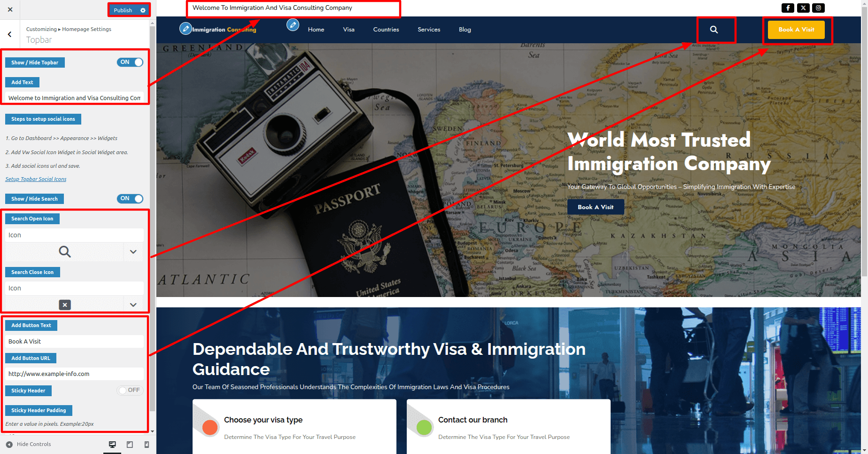This screenshot has height=454, width=868.
Task: Close the Customizer with the X icon
Action: click(10, 9)
